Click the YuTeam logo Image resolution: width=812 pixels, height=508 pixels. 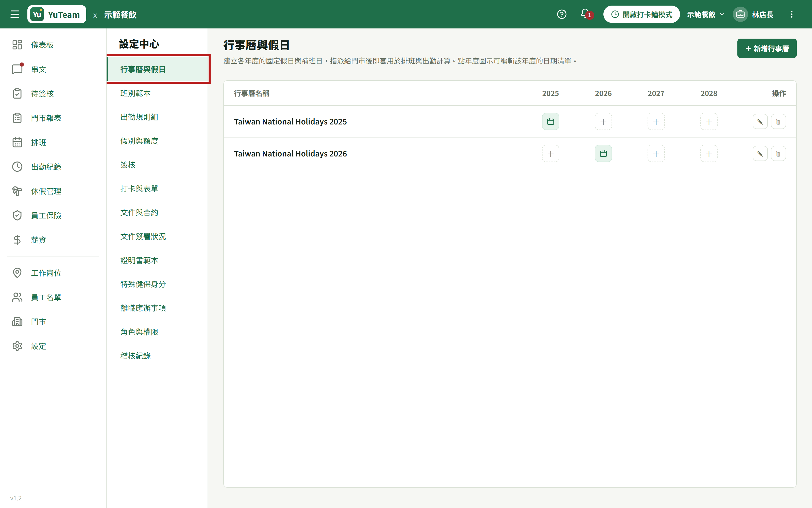coord(57,14)
